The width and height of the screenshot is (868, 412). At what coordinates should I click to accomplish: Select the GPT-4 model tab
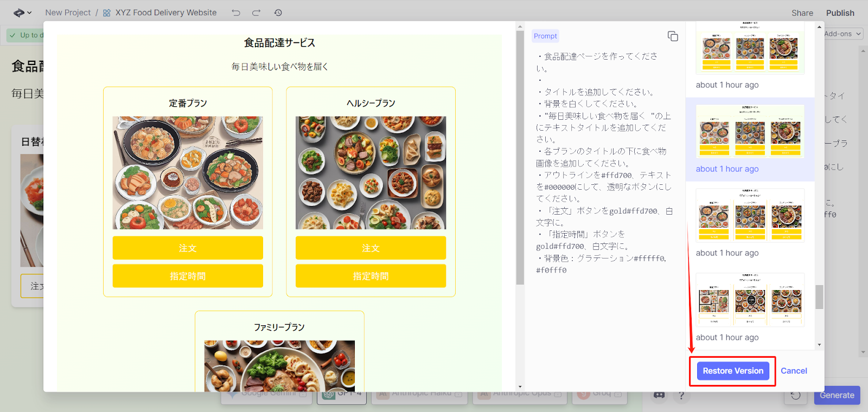pyautogui.click(x=342, y=393)
